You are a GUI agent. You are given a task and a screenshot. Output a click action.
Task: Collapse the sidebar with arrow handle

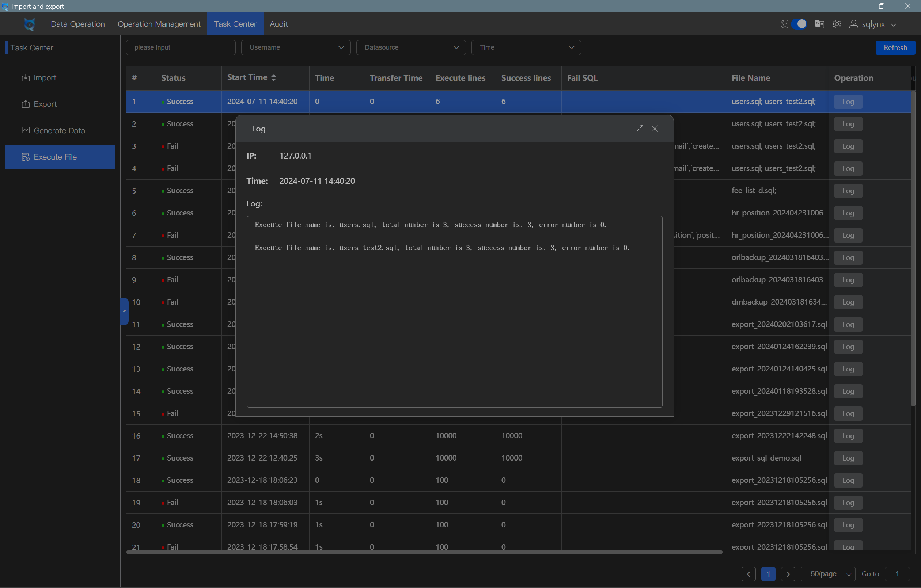124,312
